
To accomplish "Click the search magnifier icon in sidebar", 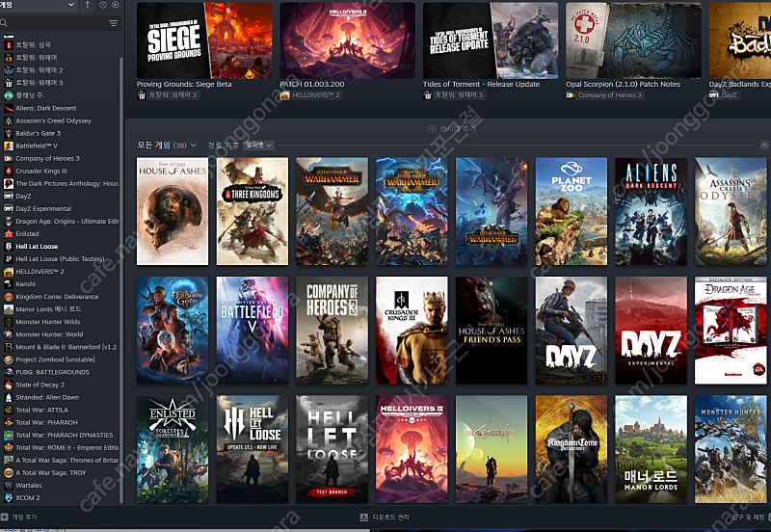I will click(4, 23).
